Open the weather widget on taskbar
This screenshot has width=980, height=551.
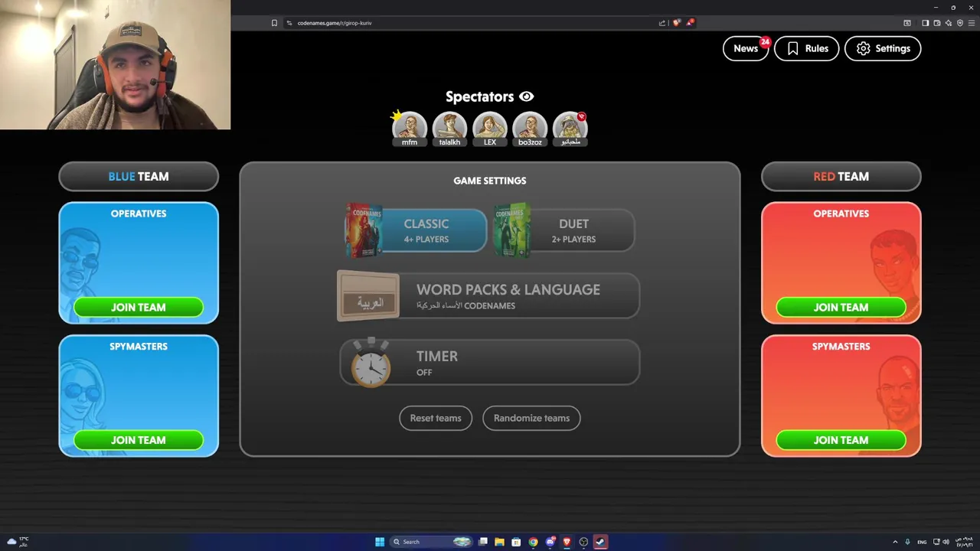pyautogui.click(x=17, y=542)
